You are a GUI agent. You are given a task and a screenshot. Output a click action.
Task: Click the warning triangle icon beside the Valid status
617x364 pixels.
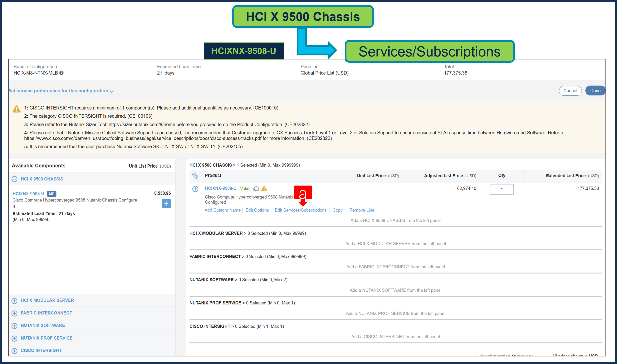point(264,189)
